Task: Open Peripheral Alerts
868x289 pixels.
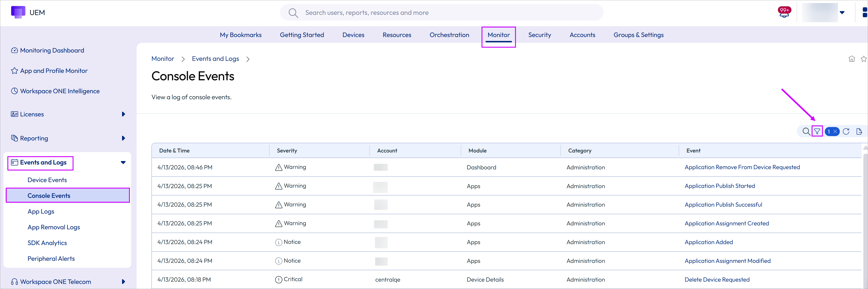Action: [51, 259]
